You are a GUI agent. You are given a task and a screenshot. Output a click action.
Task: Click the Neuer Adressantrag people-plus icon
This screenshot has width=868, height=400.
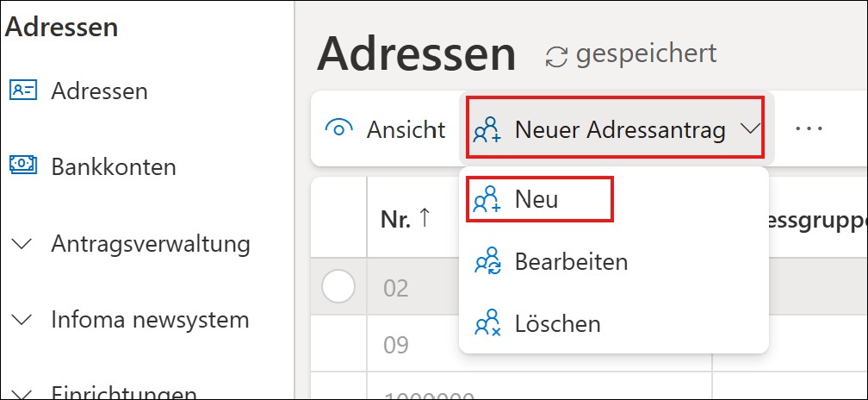pyautogui.click(x=487, y=129)
